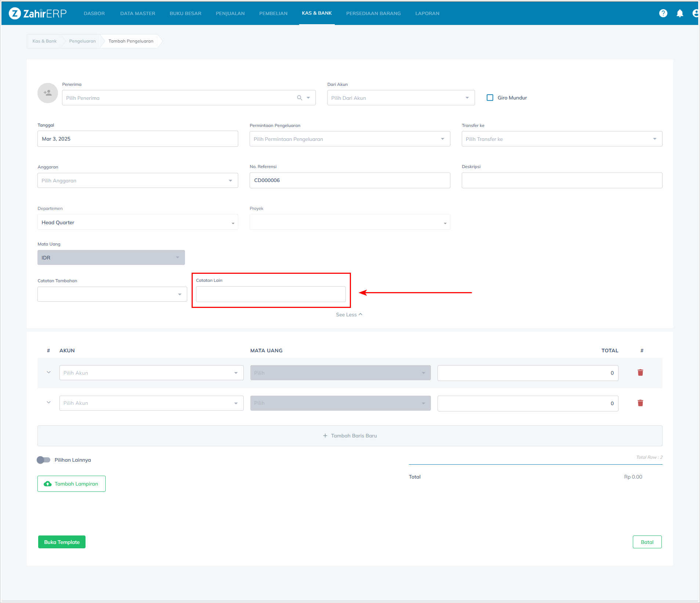Screen dimensions: 700x603
Task: Open the notifications bell icon
Action: coord(680,13)
